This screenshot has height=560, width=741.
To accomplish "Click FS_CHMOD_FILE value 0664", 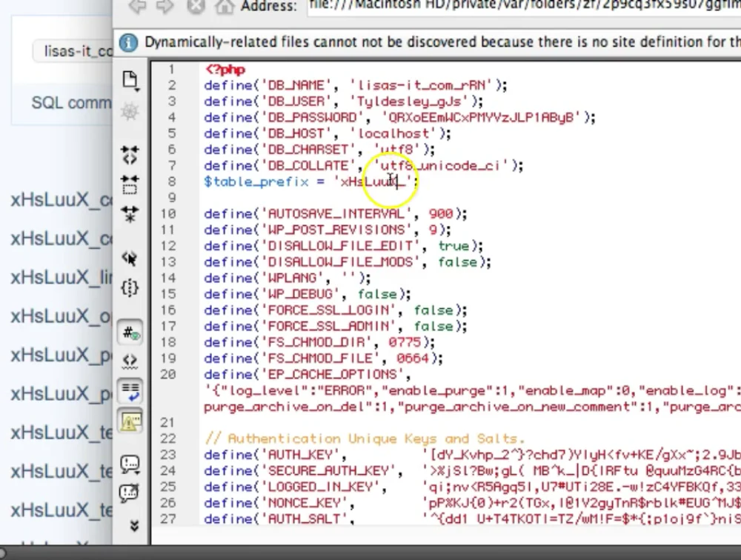I will pos(413,359).
